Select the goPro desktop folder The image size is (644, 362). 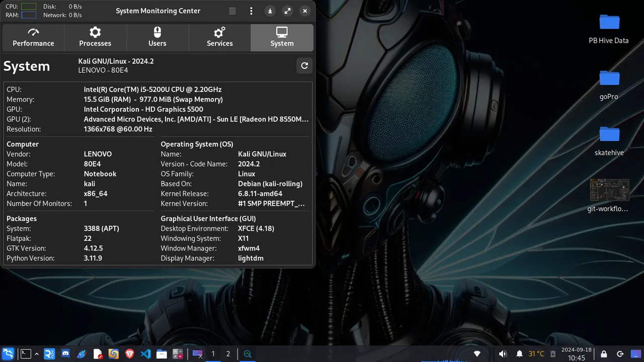609,84
